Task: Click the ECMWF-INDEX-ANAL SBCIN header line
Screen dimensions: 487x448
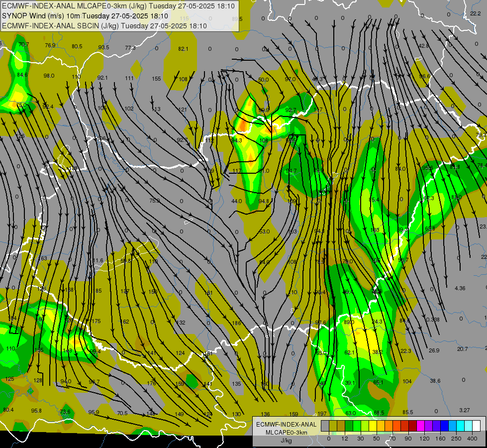Action: [x=104, y=26]
